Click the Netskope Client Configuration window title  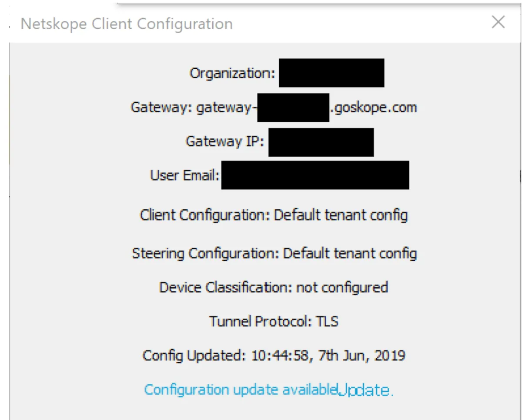127,24
